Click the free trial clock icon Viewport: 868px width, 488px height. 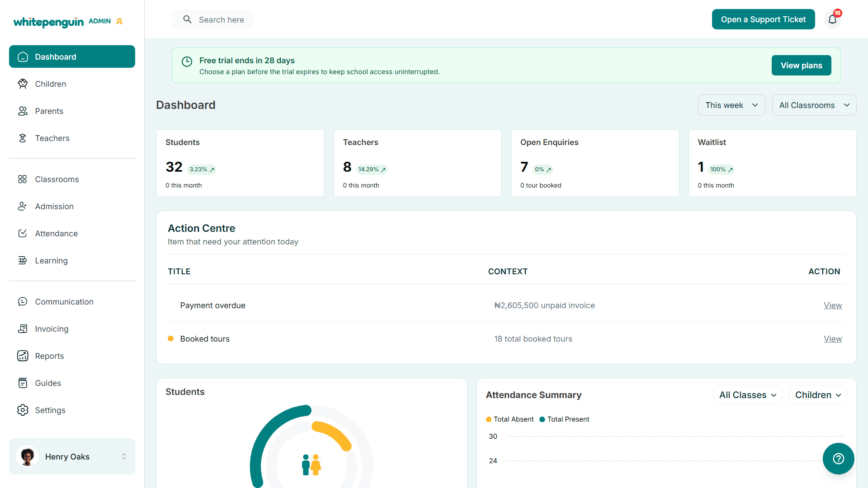coord(187,61)
